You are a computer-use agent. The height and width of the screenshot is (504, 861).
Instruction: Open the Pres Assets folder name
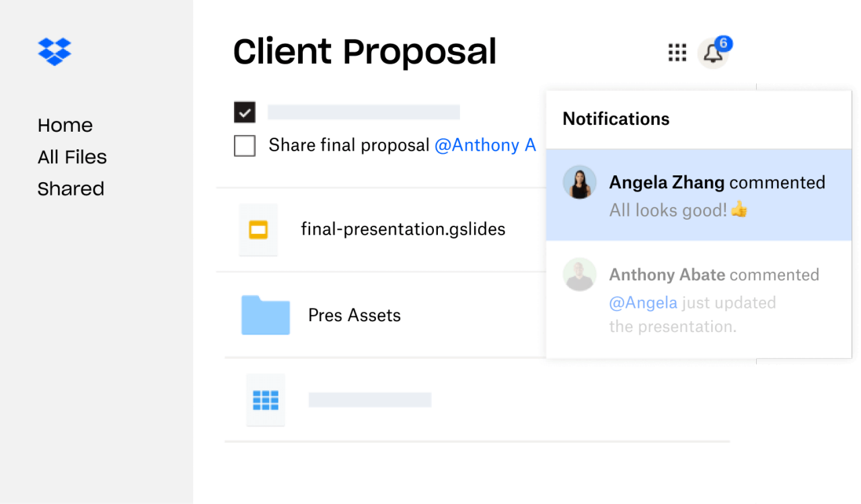click(x=354, y=315)
